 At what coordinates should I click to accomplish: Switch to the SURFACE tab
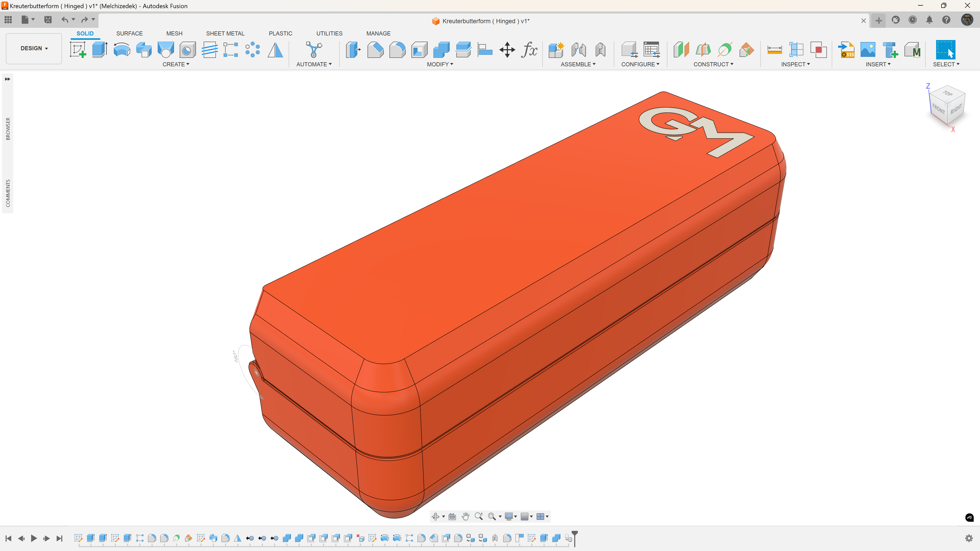point(129,33)
